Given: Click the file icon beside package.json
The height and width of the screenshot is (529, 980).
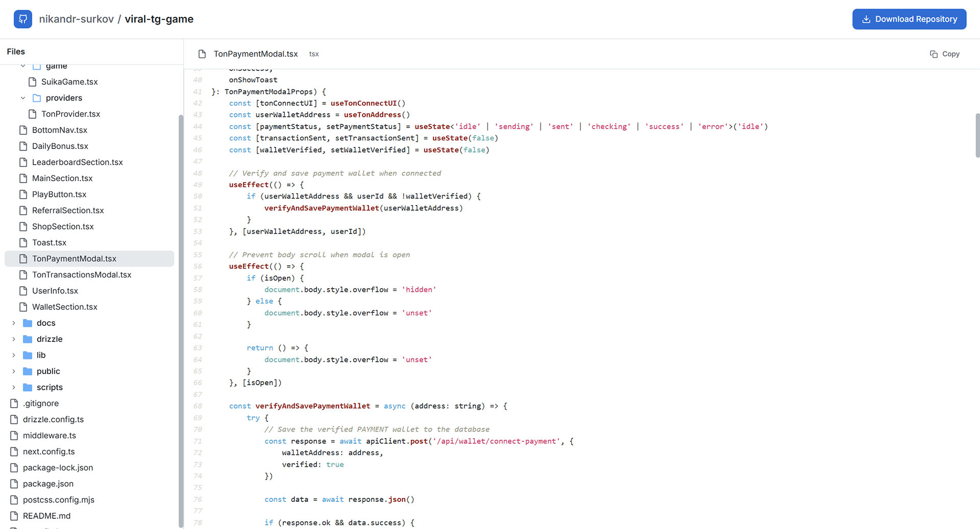Looking at the screenshot, I should pos(13,484).
